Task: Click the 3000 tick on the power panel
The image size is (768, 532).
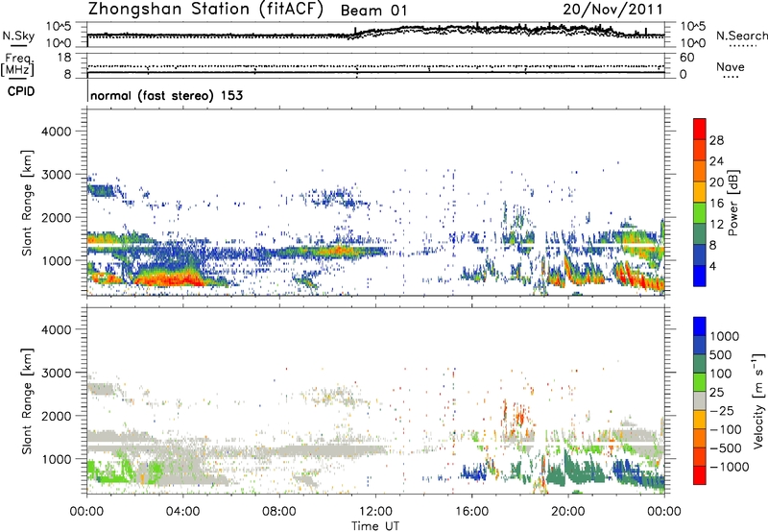Action: 56,175
